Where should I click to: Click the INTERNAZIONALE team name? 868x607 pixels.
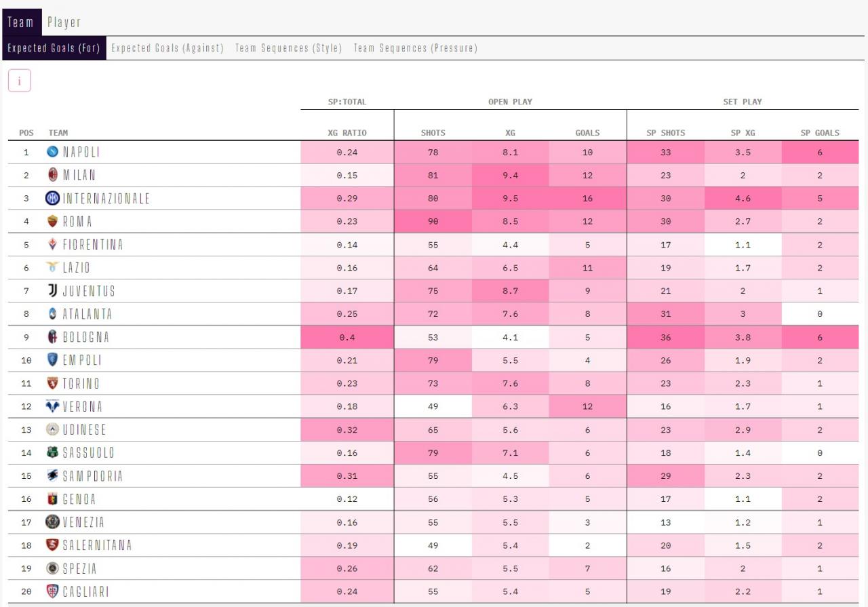click(x=106, y=198)
